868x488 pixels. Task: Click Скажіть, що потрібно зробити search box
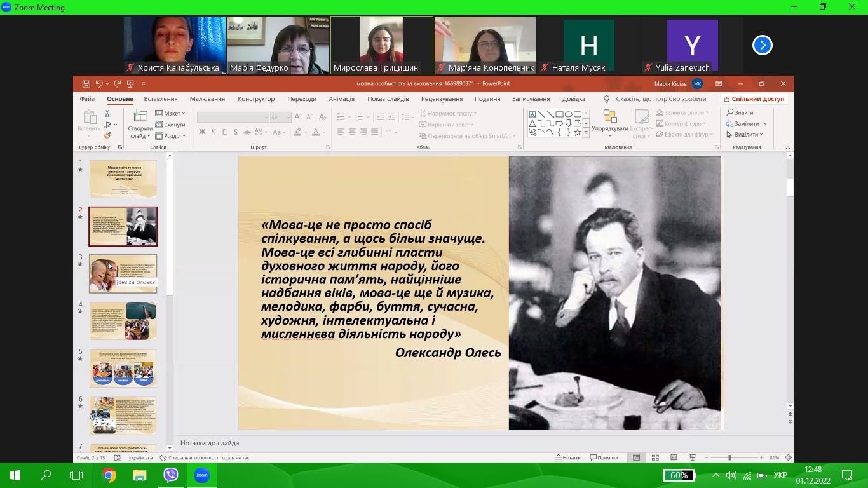(661, 99)
